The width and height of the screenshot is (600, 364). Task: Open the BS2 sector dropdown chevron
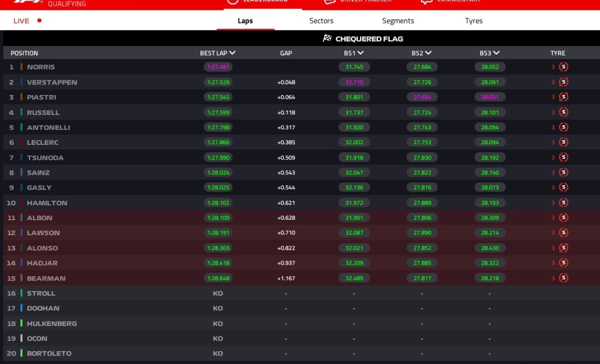point(428,53)
